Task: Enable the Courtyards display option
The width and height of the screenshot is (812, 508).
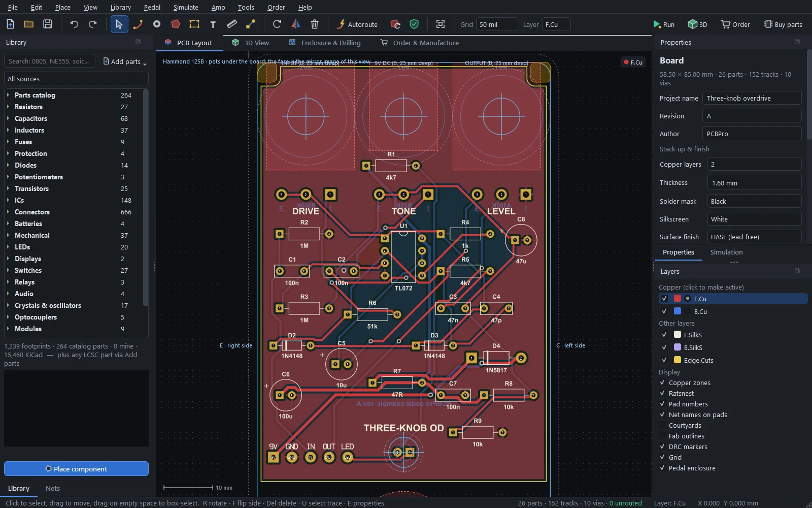Action: click(662, 425)
